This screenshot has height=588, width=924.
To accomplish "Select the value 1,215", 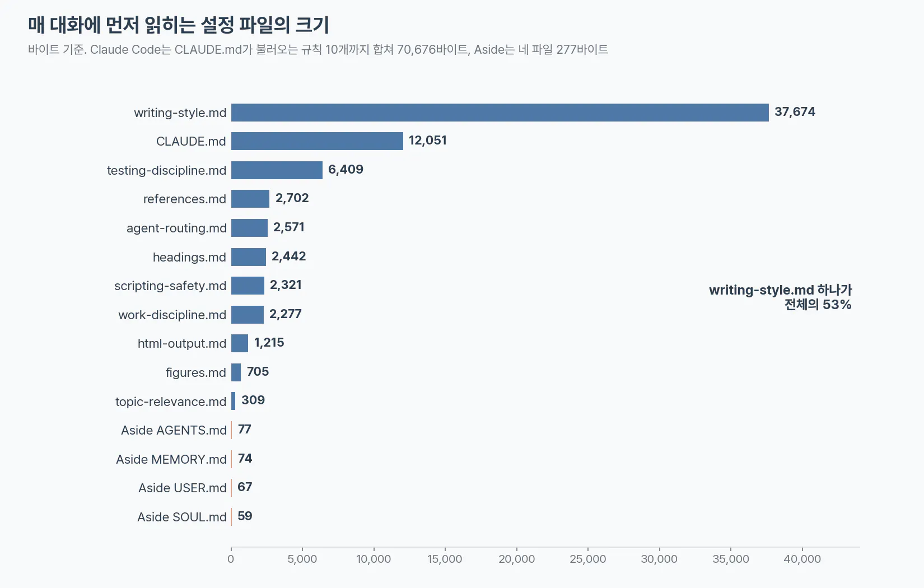I will pyautogui.click(x=269, y=342).
